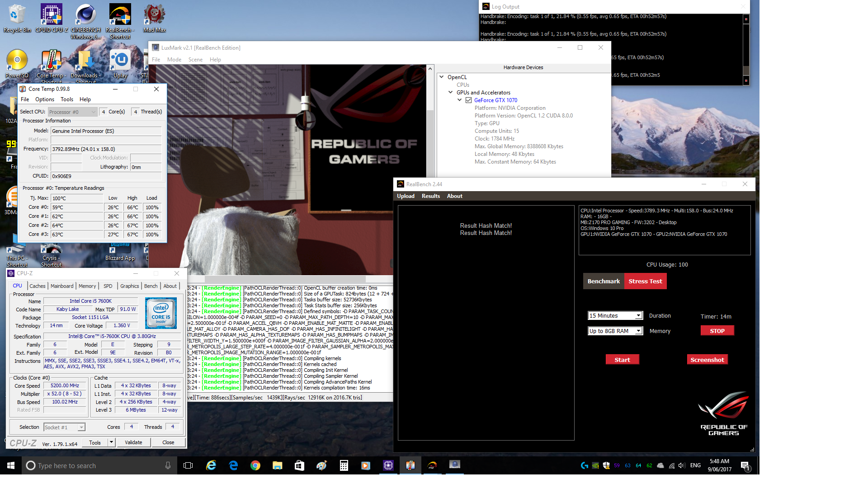Switch to CPU-Z Graphics tab

(x=130, y=286)
